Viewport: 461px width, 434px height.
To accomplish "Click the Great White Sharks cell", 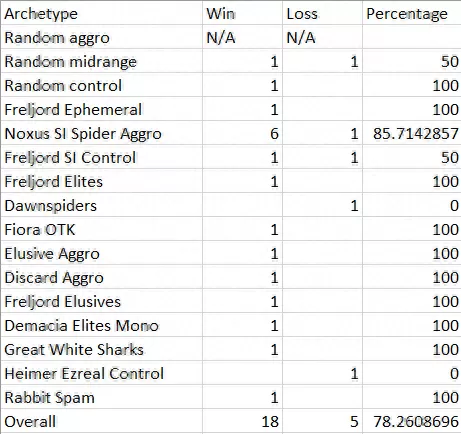I will [x=102, y=349].
